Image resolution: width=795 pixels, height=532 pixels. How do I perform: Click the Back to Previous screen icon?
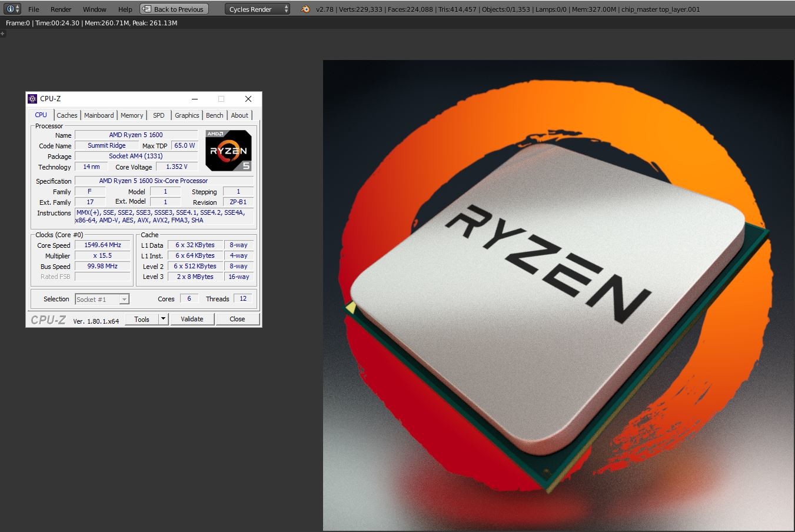[x=147, y=9]
